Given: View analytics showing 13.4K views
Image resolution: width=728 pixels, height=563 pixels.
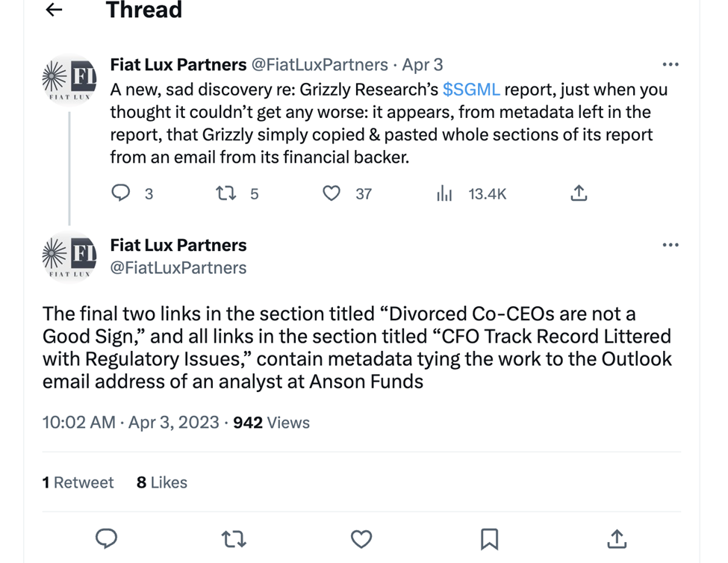Looking at the screenshot, I should pos(444,193).
